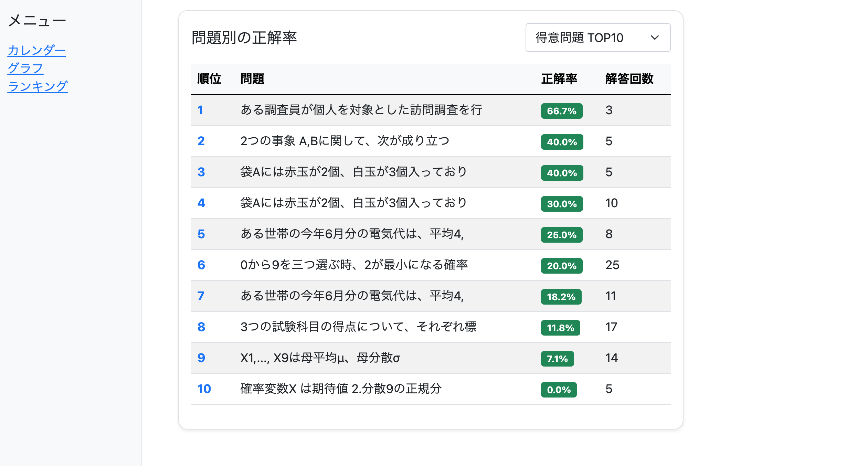
Task: Open question 2つの事象 A,Bに関して
Action: [345, 141]
